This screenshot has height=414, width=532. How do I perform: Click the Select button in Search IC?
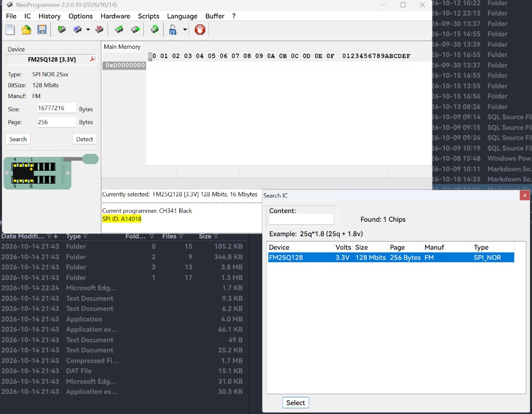pos(296,403)
